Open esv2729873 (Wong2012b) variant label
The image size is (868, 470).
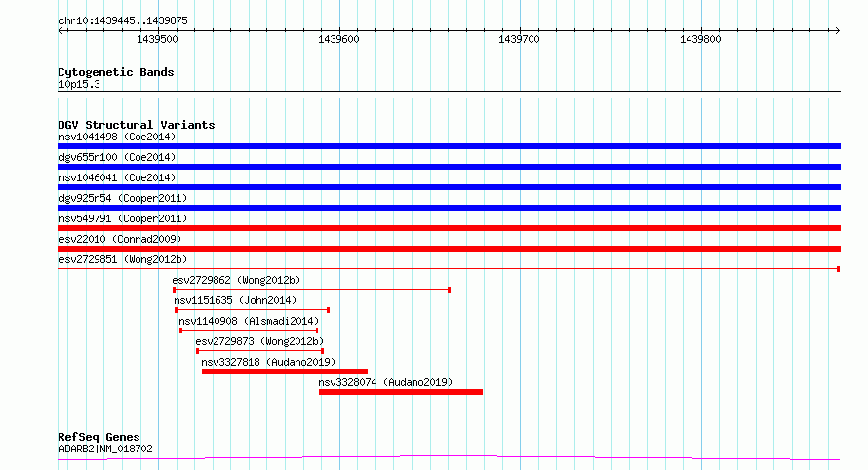(259, 341)
